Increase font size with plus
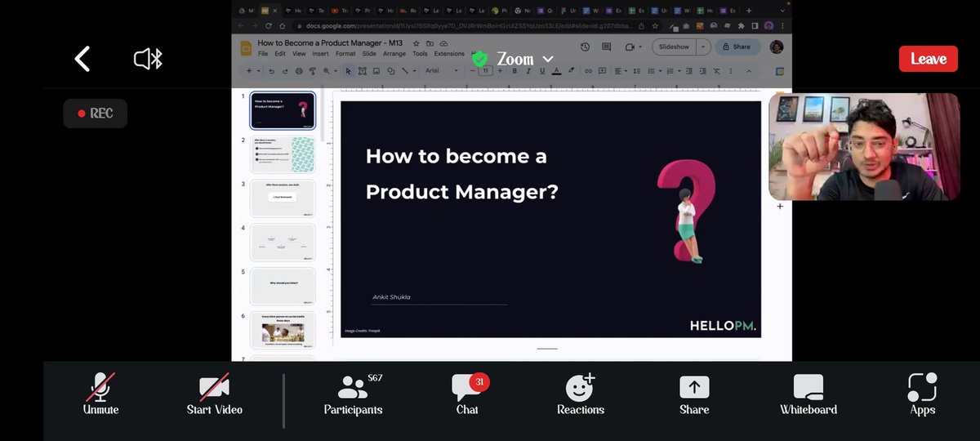Image resolution: width=980 pixels, height=441 pixels. (x=500, y=71)
